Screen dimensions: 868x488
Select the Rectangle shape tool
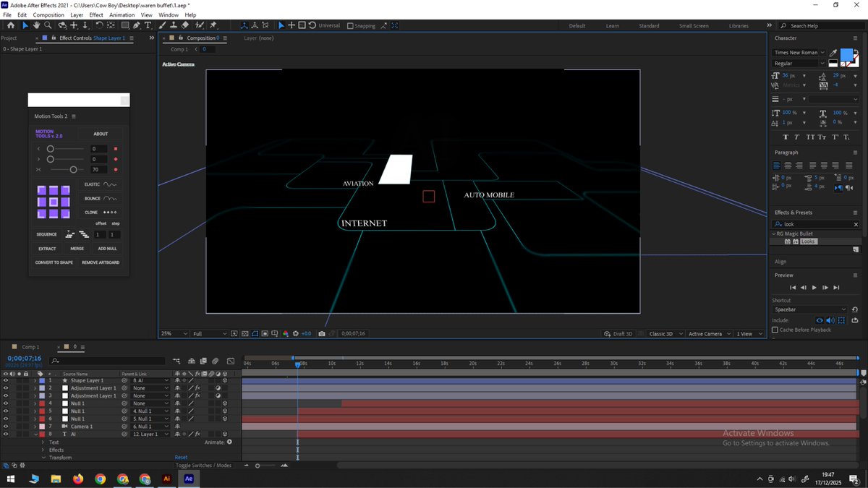124,25
